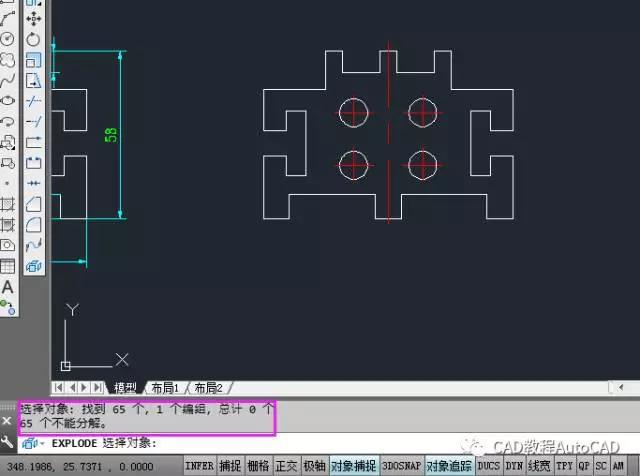Click the 65 个不能分解 message line
The width and height of the screenshot is (640, 476).
tap(63, 423)
